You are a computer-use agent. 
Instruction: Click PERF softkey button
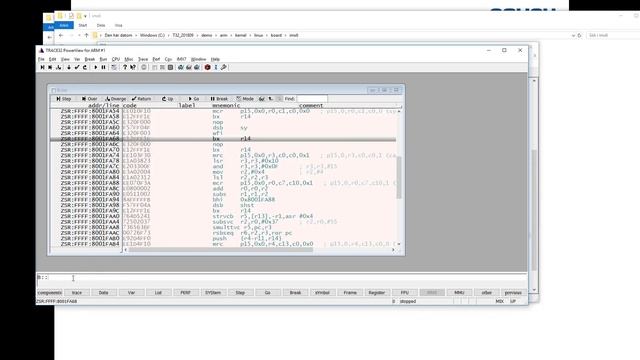click(186, 293)
